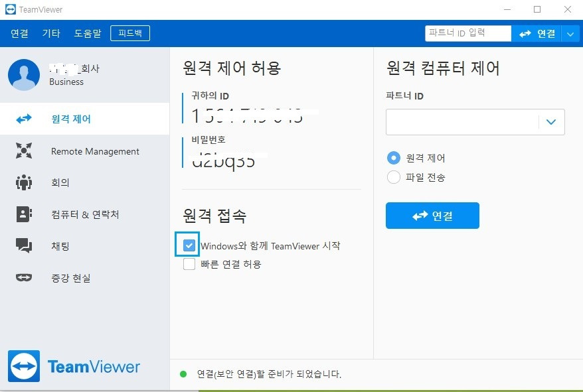583x392 pixels.
Task: Select the '파일 전송' radio button
Action: pyautogui.click(x=393, y=177)
